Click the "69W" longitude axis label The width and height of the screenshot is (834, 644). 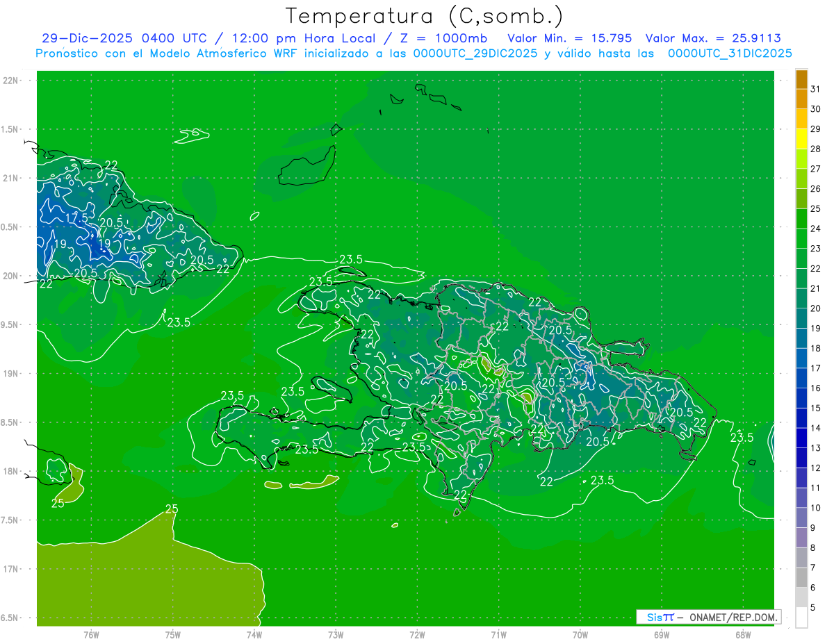click(x=662, y=634)
